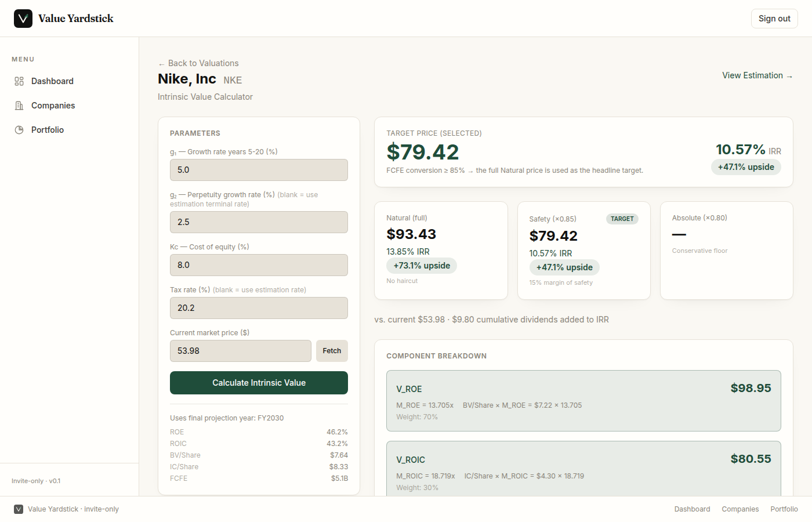Open the Dashboard grid icon in sidebar
812x522 pixels.
(x=19, y=81)
